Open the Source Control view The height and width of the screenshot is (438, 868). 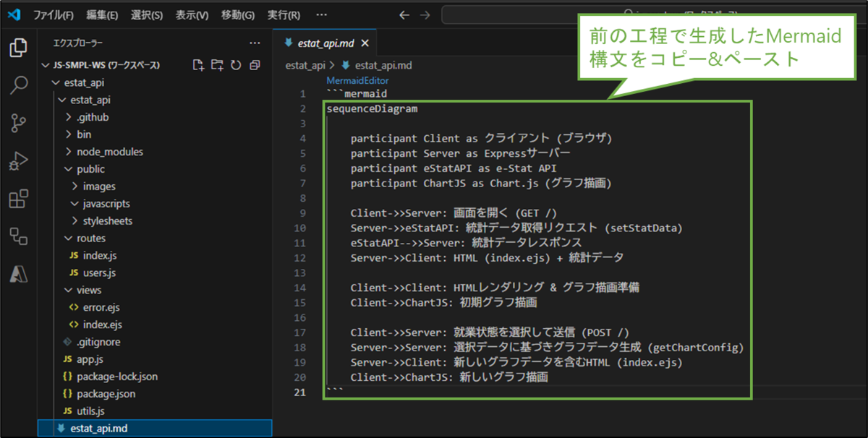pos(18,124)
